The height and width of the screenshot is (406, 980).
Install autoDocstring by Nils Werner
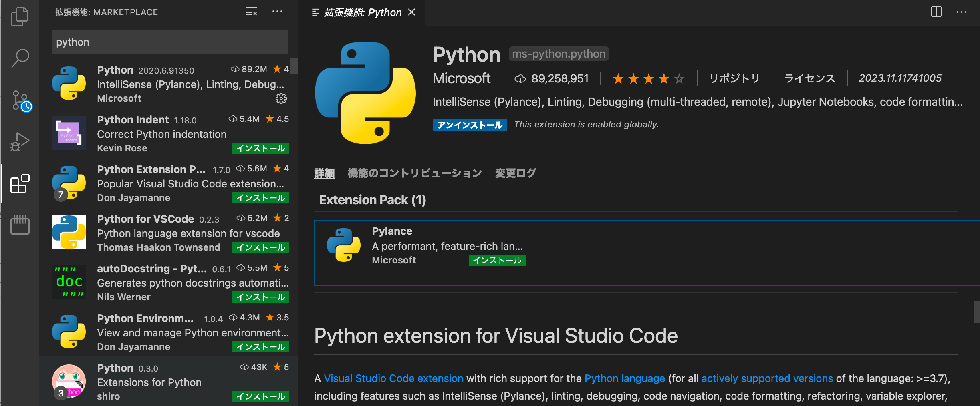pos(261,297)
